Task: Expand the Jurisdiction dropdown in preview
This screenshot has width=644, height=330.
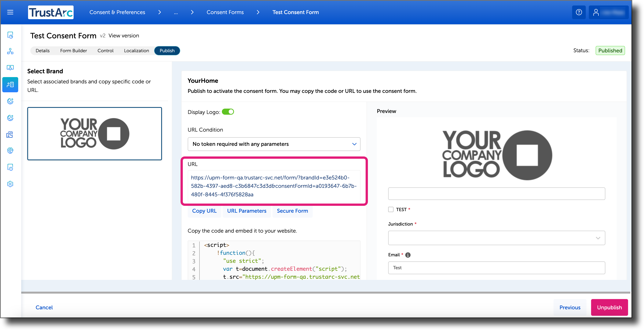Action: [x=496, y=238]
